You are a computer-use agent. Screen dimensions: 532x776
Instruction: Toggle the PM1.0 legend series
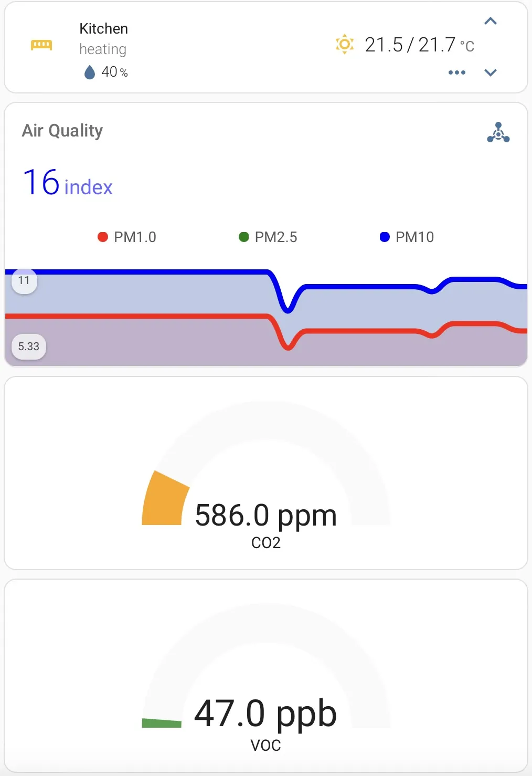[x=127, y=237]
